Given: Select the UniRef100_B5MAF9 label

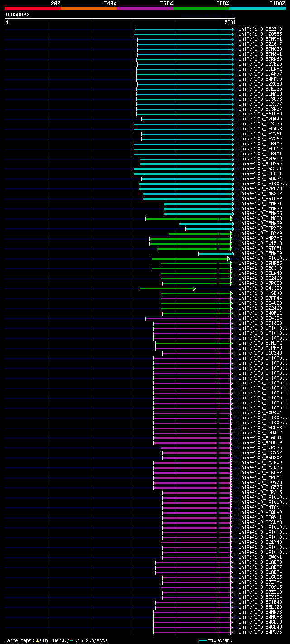Looking at the screenshot, I should [260, 253].
